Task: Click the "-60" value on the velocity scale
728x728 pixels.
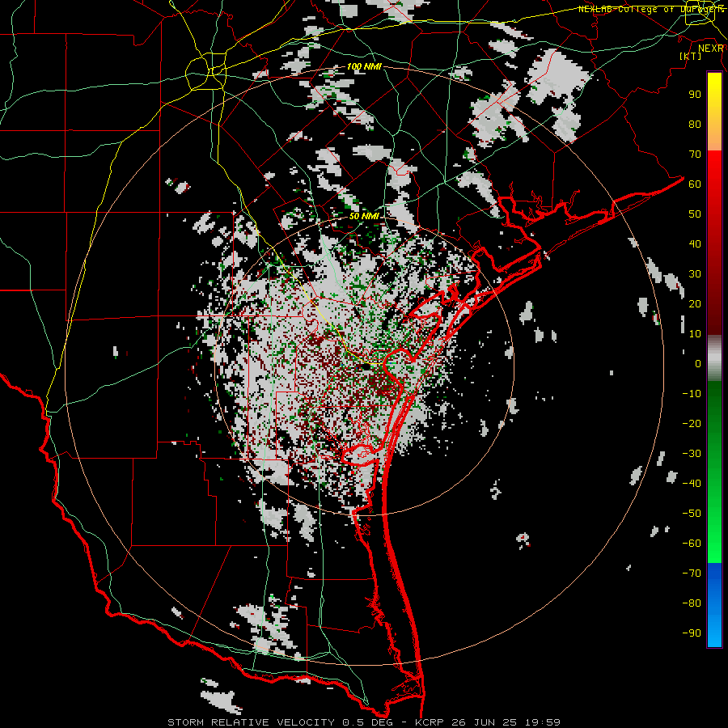Action: coord(692,544)
